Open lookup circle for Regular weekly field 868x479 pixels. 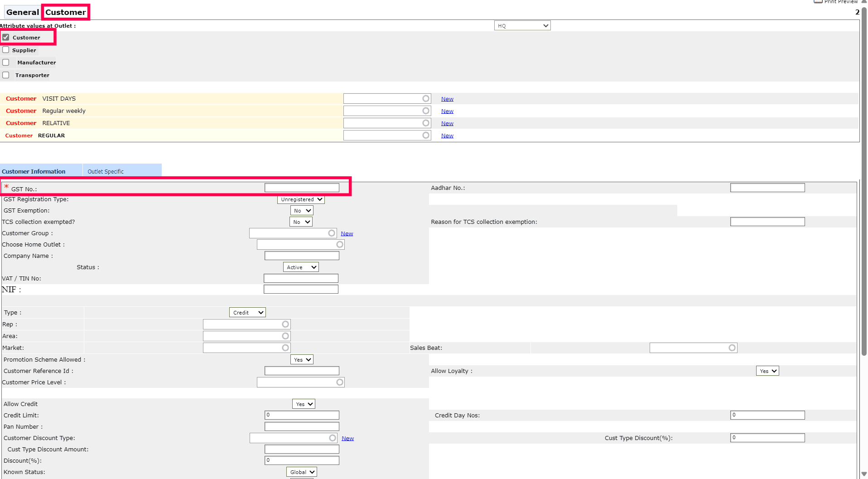coord(426,111)
